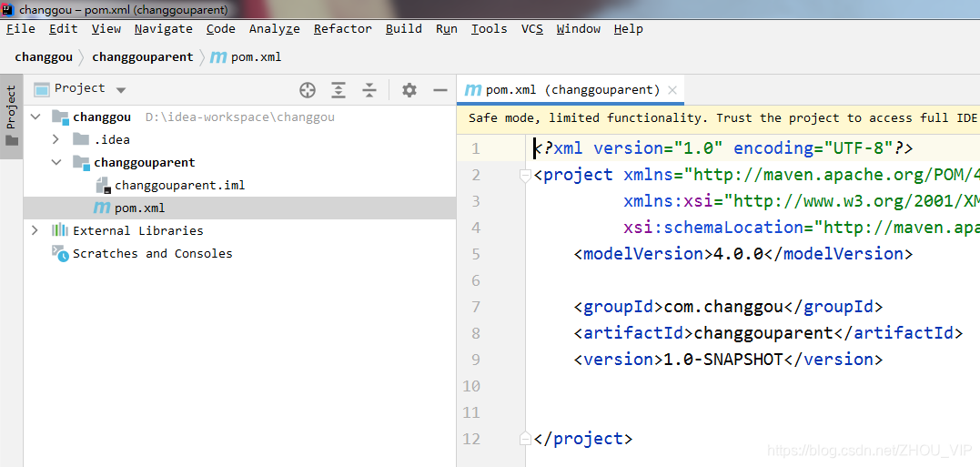Click the version value 1.0-SNAPSHOT
This screenshot has width=980, height=467.
[x=723, y=360]
